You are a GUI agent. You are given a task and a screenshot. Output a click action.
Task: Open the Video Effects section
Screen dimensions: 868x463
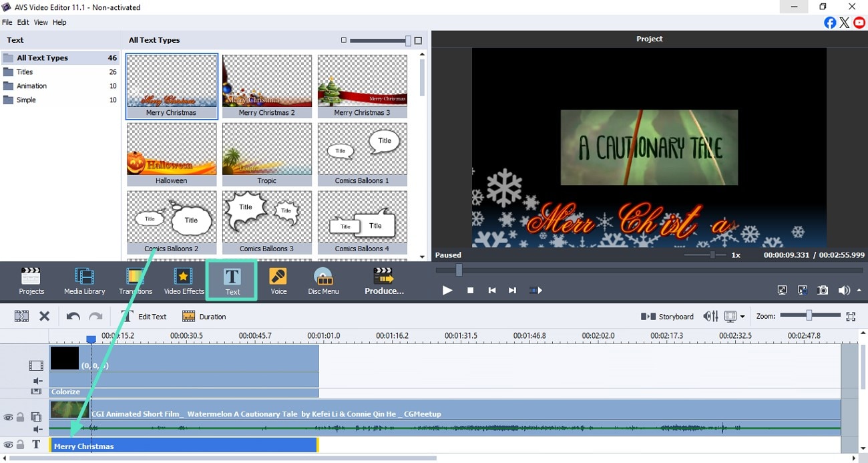click(184, 281)
